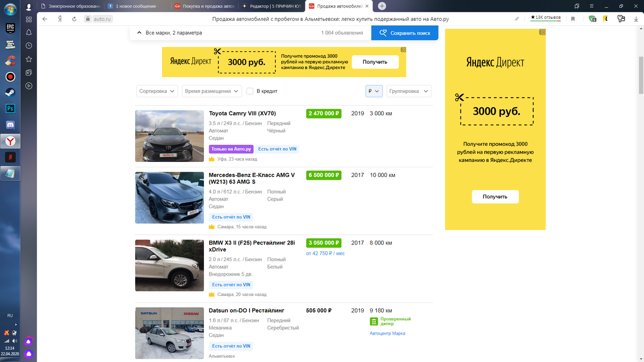Click the RU keyboard language indicator
This screenshot has width=644, height=362.
(10, 316)
